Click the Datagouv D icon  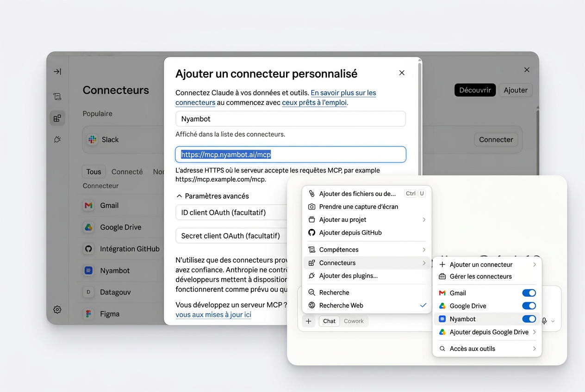88,292
